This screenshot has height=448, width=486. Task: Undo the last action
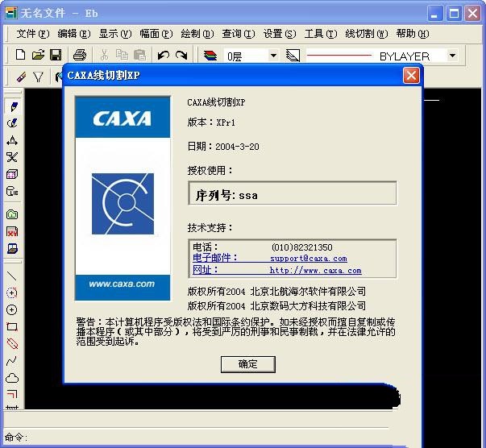tap(164, 55)
